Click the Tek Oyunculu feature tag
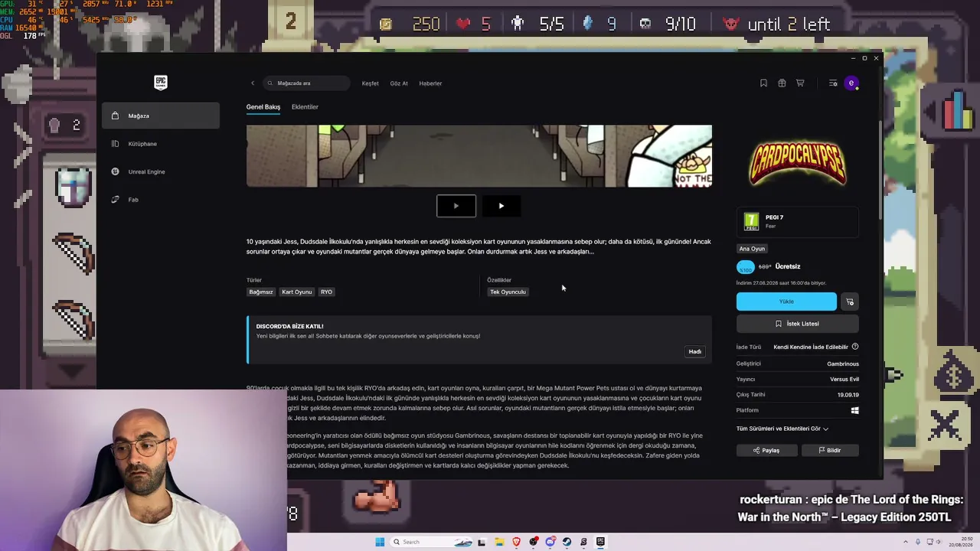This screenshot has width=980, height=551. (x=508, y=292)
